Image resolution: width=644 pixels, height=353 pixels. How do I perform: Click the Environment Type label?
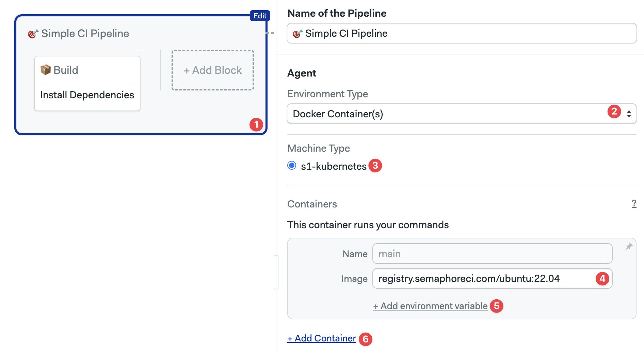pyautogui.click(x=327, y=94)
